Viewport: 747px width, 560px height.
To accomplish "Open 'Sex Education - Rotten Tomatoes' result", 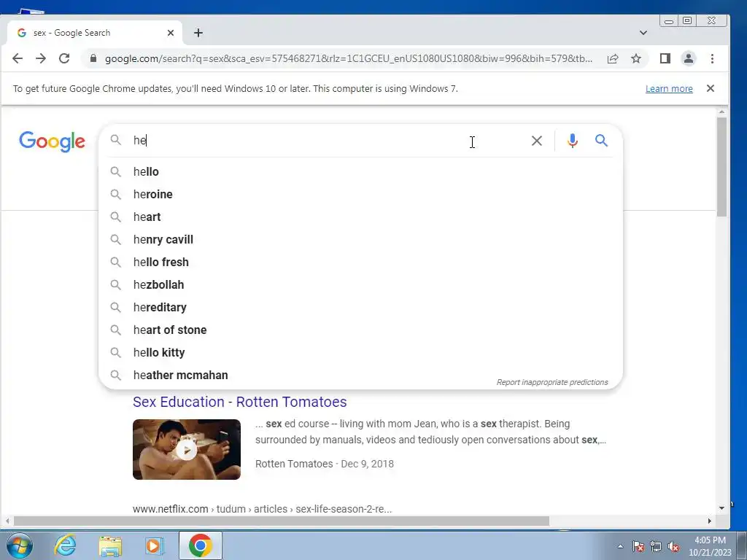I will pyautogui.click(x=239, y=402).
